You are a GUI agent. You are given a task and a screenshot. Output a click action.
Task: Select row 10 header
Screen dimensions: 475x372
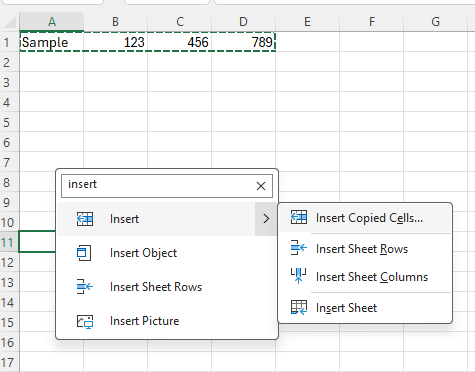coord(9,222)
